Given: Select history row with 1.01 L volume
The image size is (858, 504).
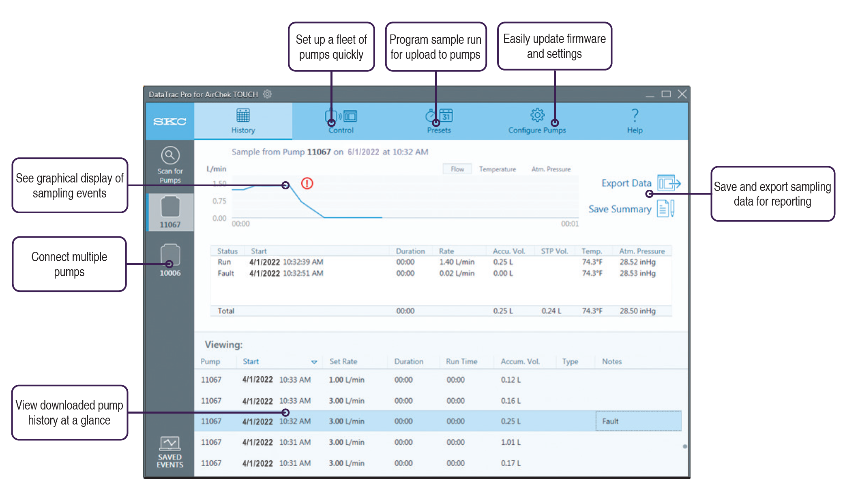Looking at the screenshot, I should 439,442.
